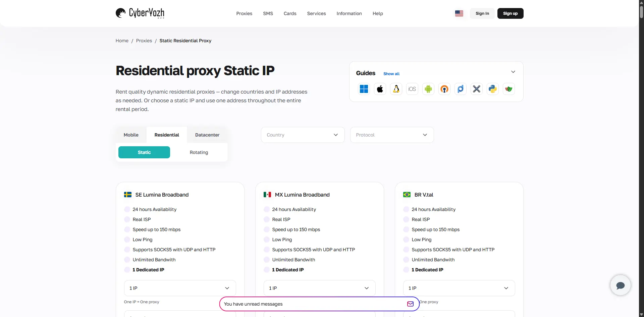
Task: Click '1 Dedicated IP' in SE Lumina card
Action: pyautogui.click(x=148, y=270)
